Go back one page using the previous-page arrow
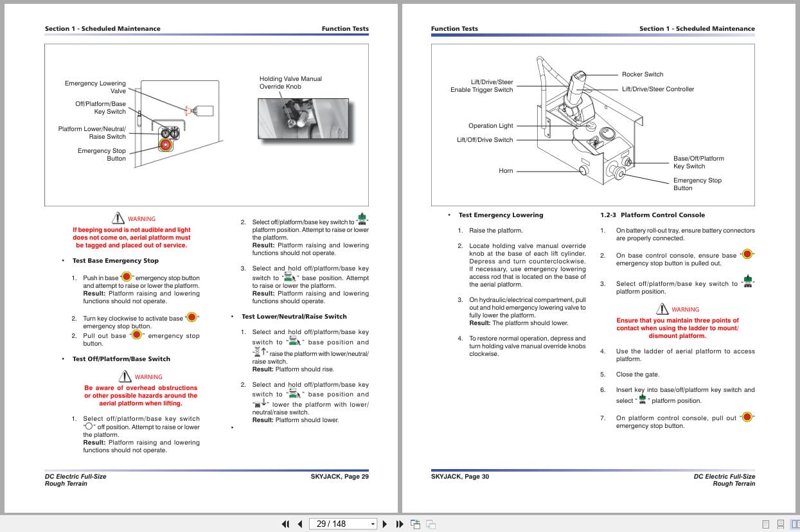This screenshot has width=800, height=532. (300, 524)
